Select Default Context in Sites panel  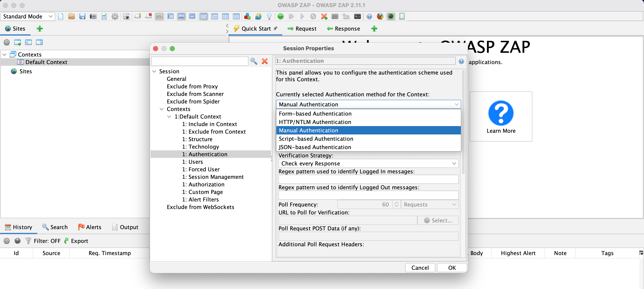point(46,62)
